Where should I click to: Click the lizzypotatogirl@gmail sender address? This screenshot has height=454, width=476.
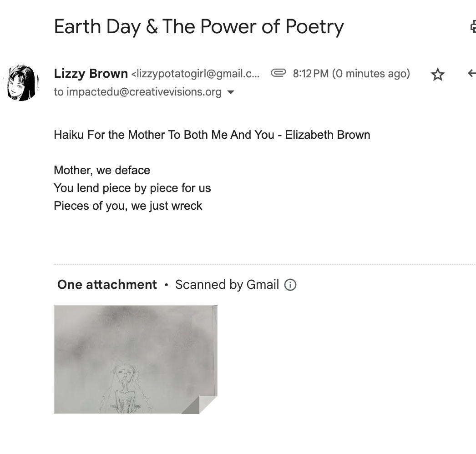click(195, 74)
